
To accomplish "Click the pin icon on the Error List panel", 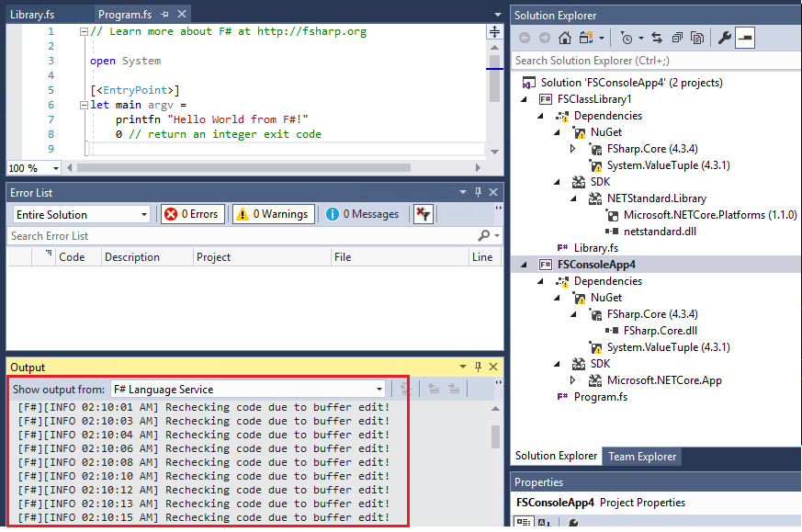I will point(477,192).
